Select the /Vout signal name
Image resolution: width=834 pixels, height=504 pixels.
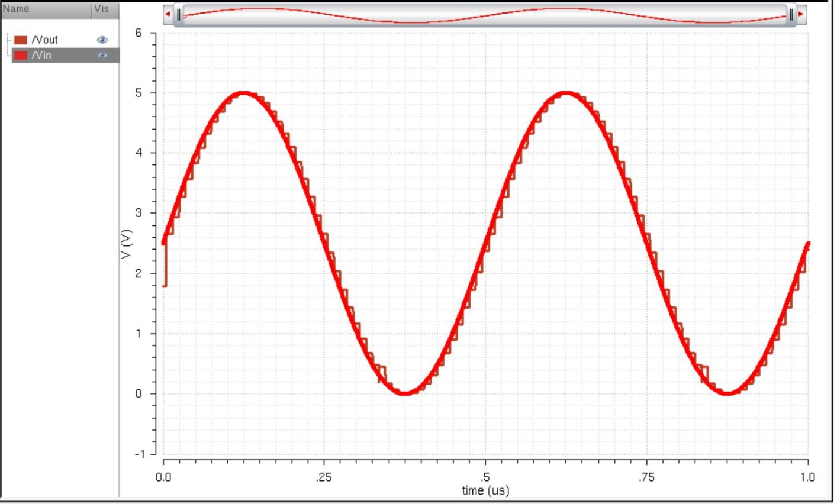point(45,40)
